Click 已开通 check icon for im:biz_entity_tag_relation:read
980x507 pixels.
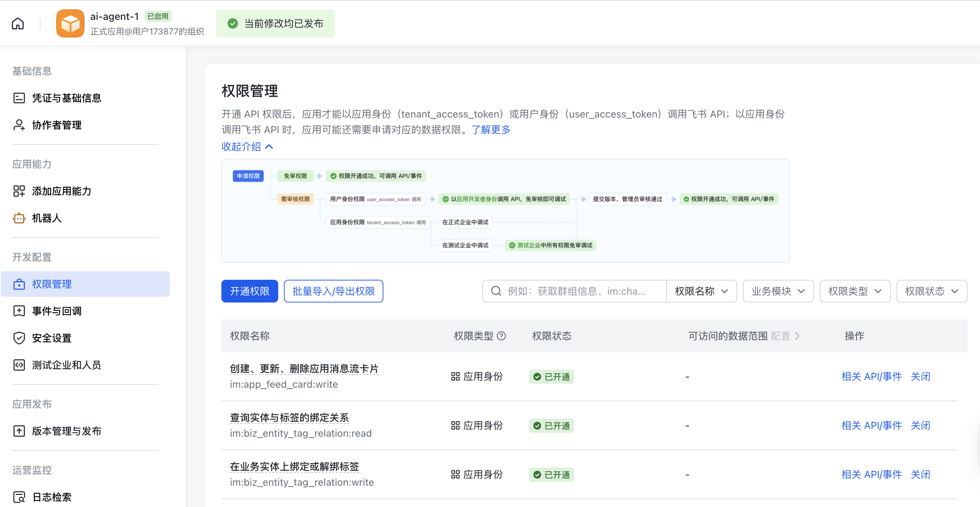tap(537, 426)
